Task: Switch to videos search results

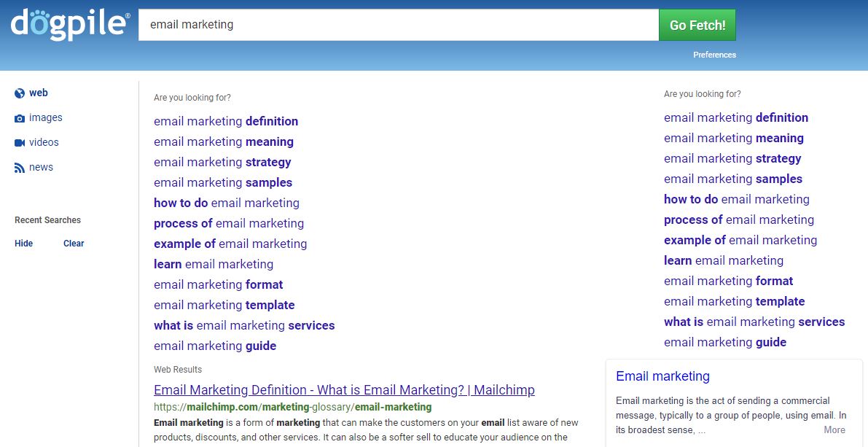Action: click(44, 142)
